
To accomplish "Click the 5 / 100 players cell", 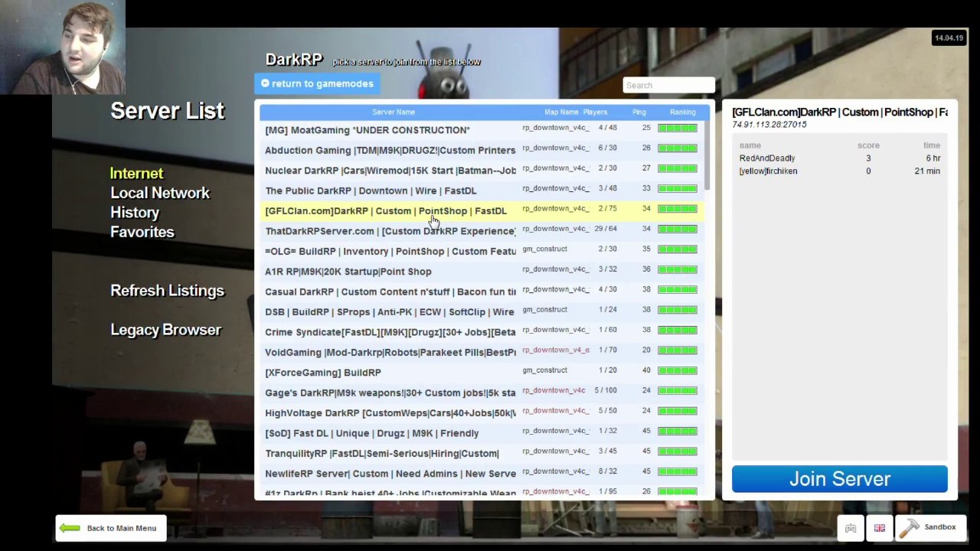I will 606,390.
